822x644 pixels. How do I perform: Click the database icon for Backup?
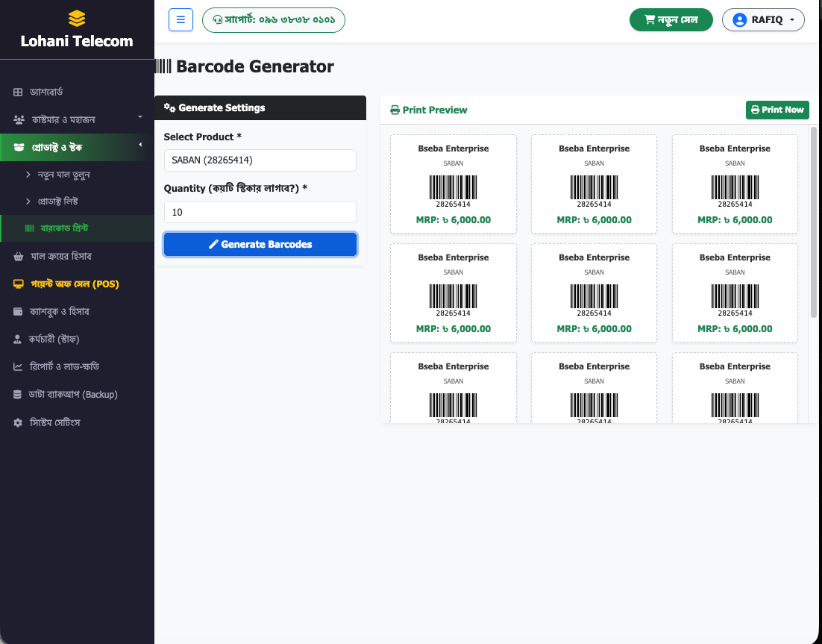[x=17, y=394]
